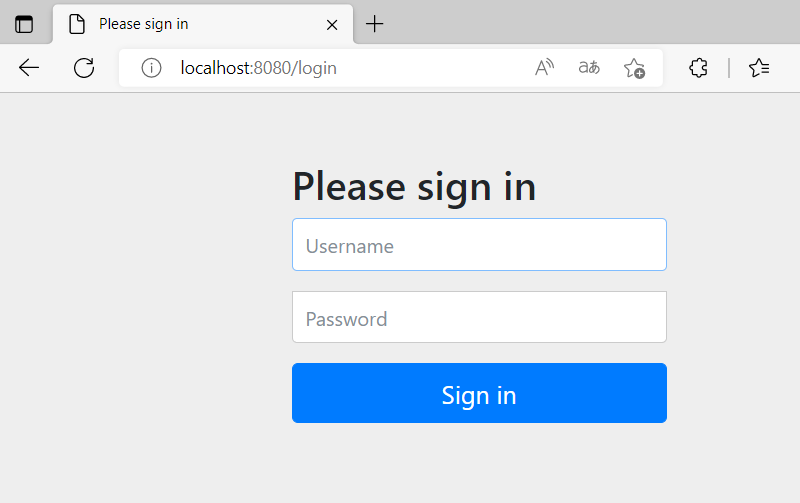Open a new tab

[x=374, y=24]
